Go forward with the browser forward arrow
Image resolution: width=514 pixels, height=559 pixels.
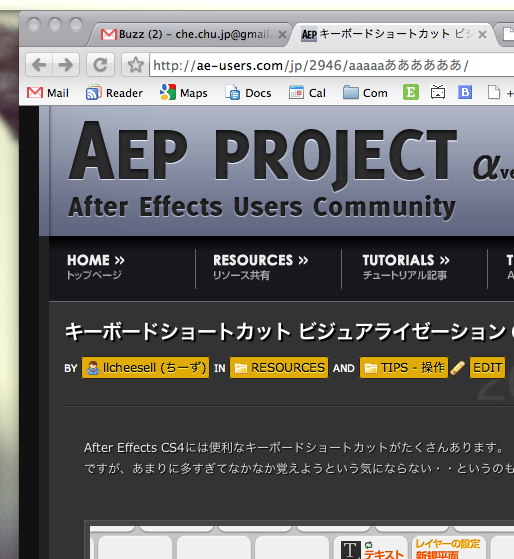pyautogui.click(x=66, y=65)
